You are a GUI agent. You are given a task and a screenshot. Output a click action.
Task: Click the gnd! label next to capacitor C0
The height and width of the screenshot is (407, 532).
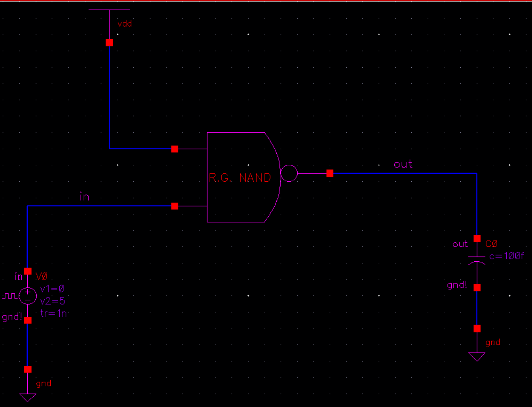457,285
